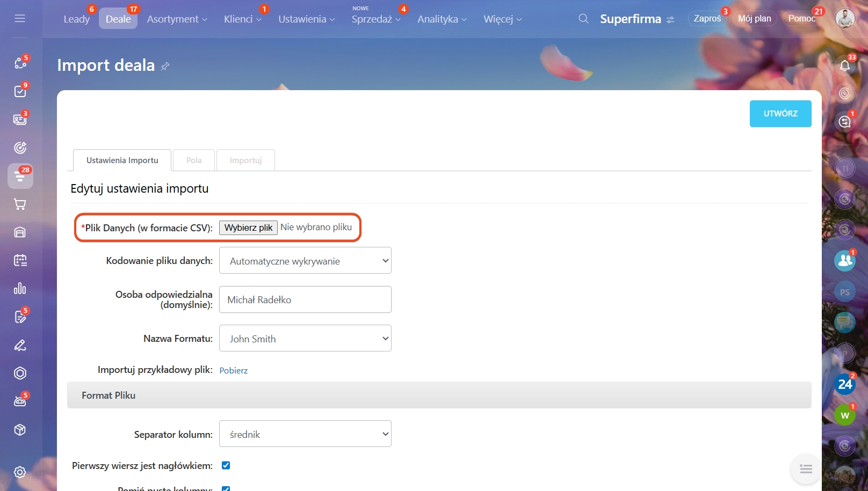This screenshot has height=491, width=868.
Task: Open the circular target icon below notifications bell
Action: pos(845,93)
